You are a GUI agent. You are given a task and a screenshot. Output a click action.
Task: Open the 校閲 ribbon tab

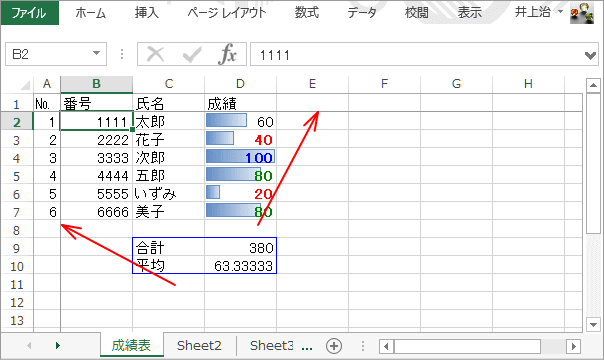coord(417,13)
